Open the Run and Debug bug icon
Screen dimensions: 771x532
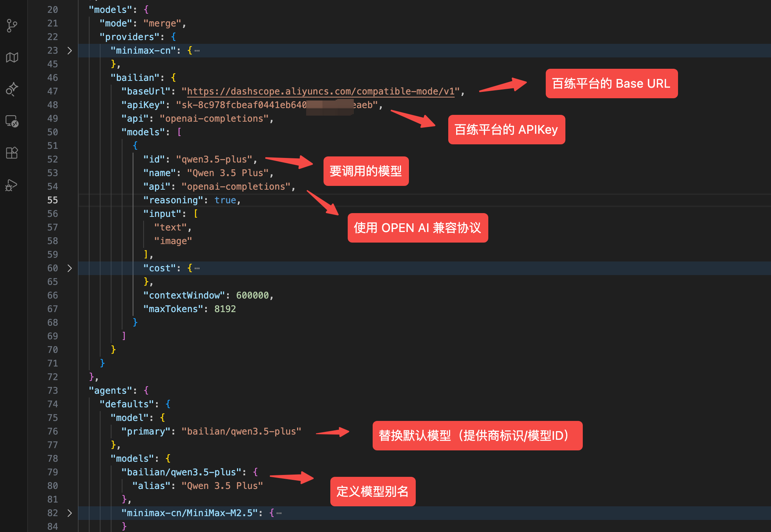click(12, 185)
